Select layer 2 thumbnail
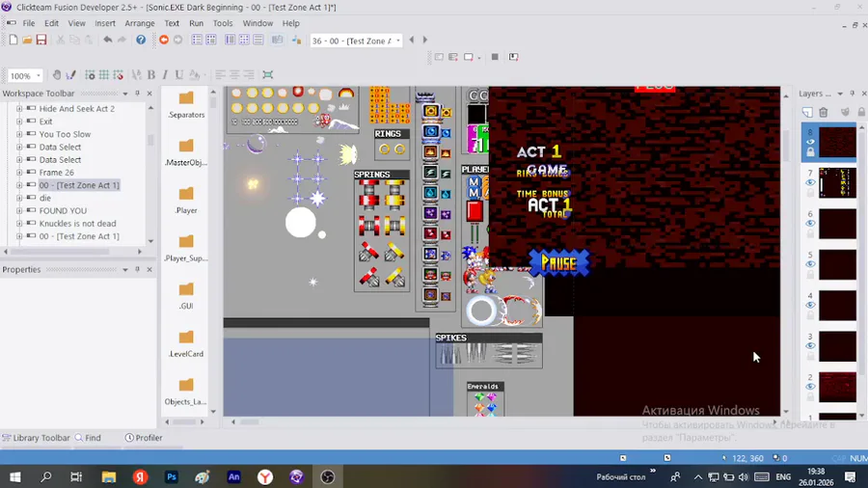This screenshot has height=488, width=868. coord(837,388)
